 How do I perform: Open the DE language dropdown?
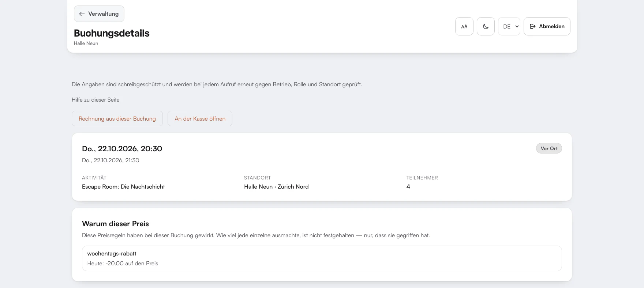point(509,26)
